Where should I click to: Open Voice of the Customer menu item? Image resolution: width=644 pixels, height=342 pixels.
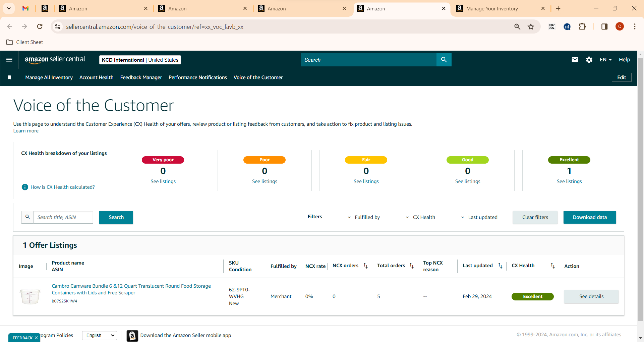258,77
